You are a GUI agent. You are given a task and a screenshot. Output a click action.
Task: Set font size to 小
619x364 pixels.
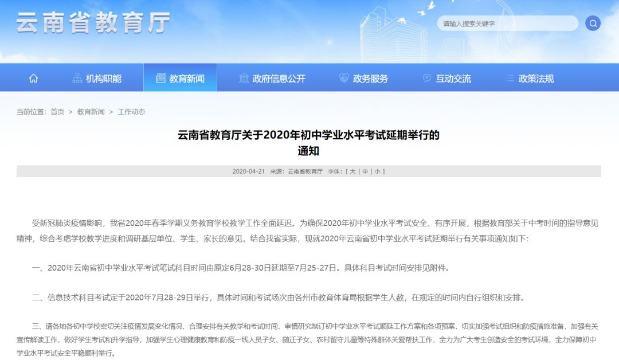(377, 171)
